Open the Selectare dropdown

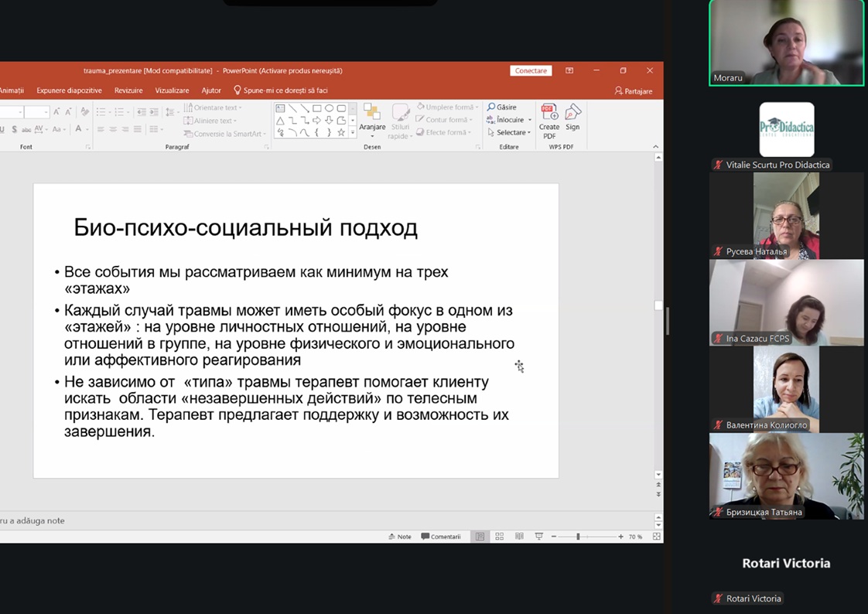click(510, 132)
